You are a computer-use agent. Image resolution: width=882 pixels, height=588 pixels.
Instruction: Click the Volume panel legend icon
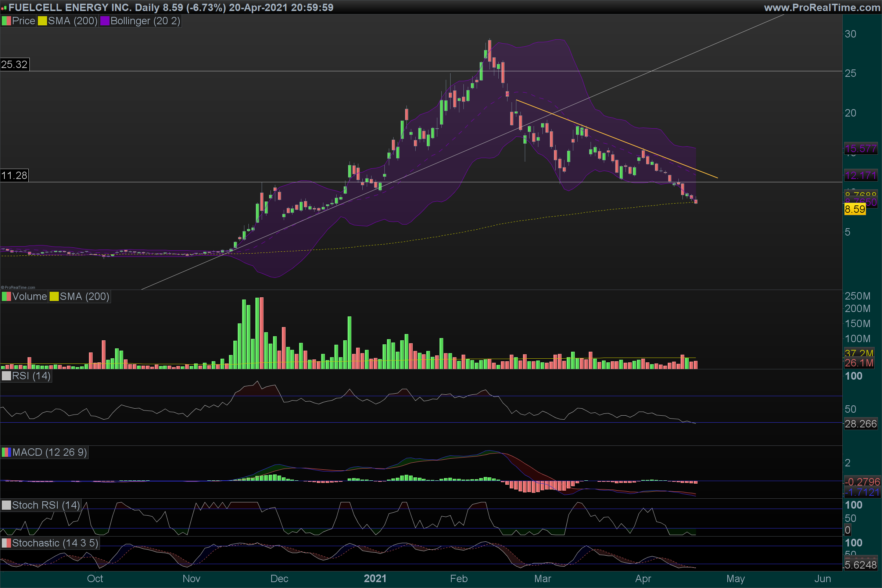(6, 297)
